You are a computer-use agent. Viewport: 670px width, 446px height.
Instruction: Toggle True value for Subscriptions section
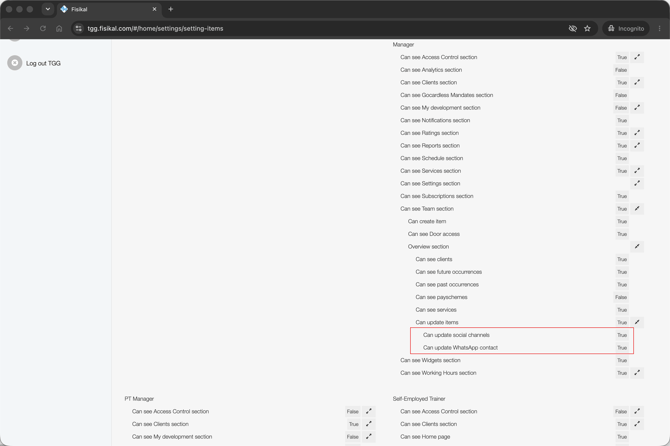(622, 197)
